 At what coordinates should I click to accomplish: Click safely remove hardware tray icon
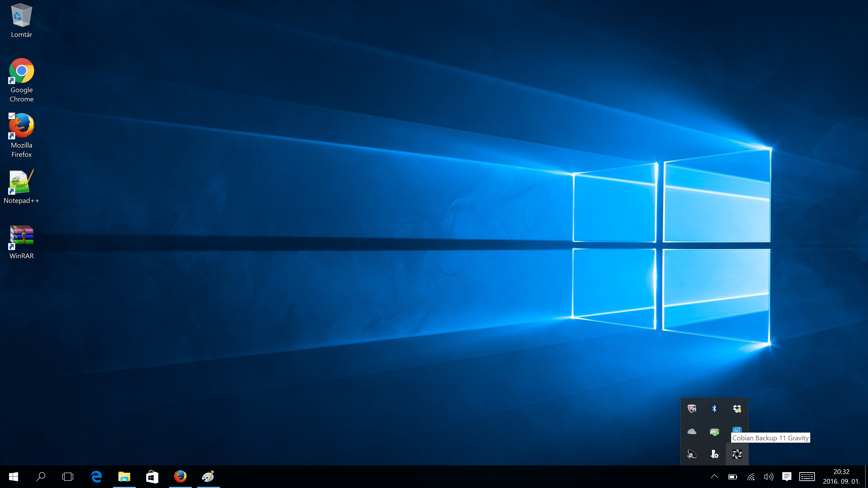(714, 432)
